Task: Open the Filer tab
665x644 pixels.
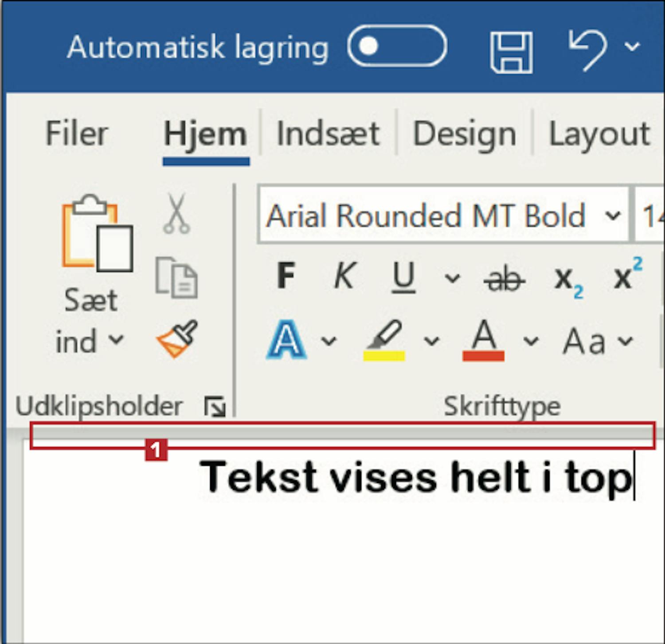Action: pyautogui.click(x=77, y=133)
